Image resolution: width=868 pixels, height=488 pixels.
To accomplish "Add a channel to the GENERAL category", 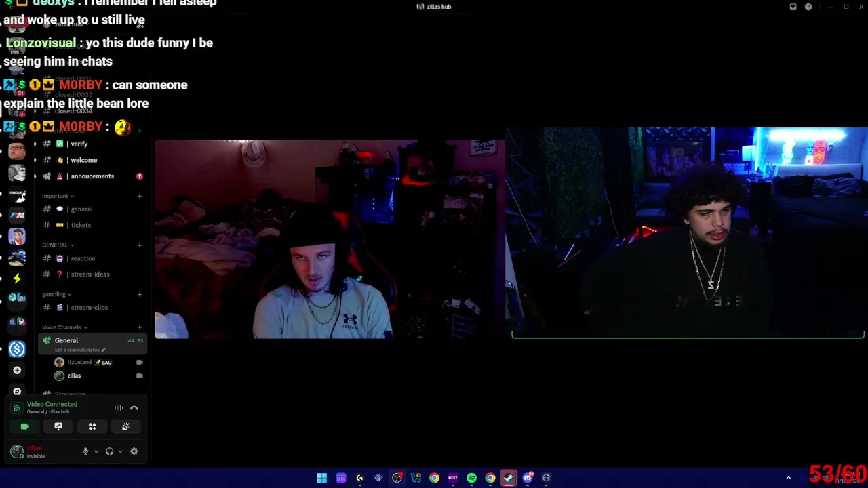I will [140, 245].
